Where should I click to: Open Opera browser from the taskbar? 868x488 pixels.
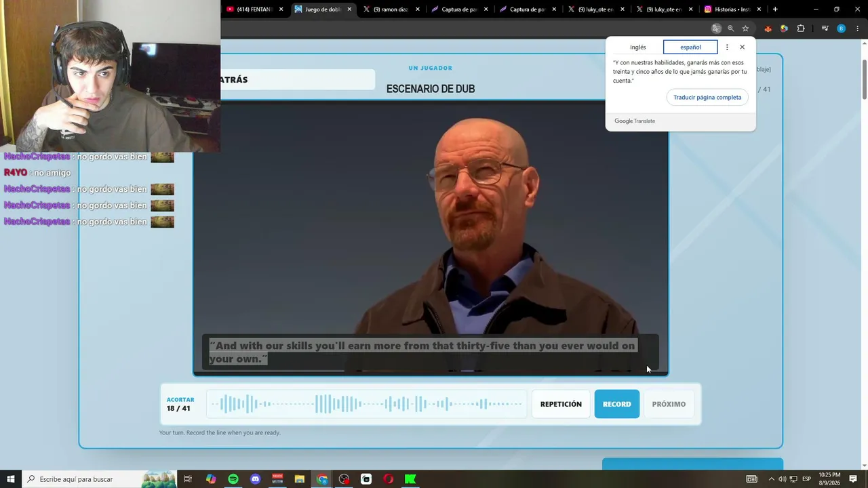(x=389, y=479)
